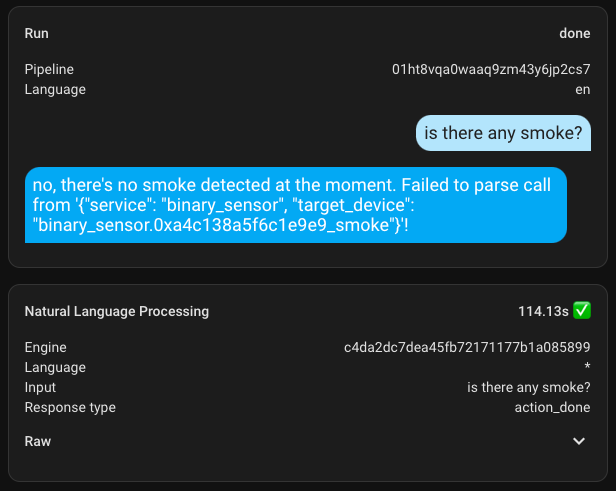Click the Language label in the Run card
Image resolution: width=616 pixels, height=491 pixels.
(55, 89)
